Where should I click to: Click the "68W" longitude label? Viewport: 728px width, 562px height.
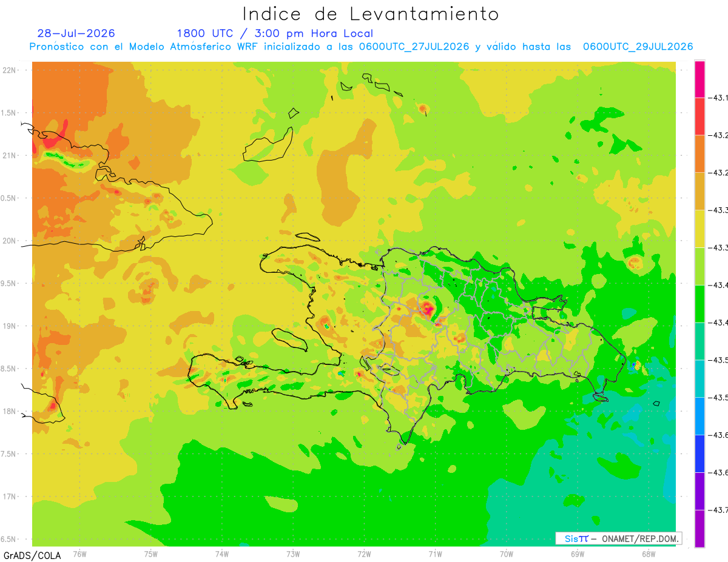(648, 554)
